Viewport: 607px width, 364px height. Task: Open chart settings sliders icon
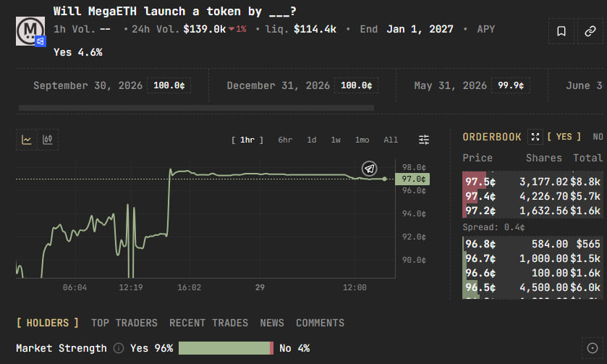tap(424, 140)
